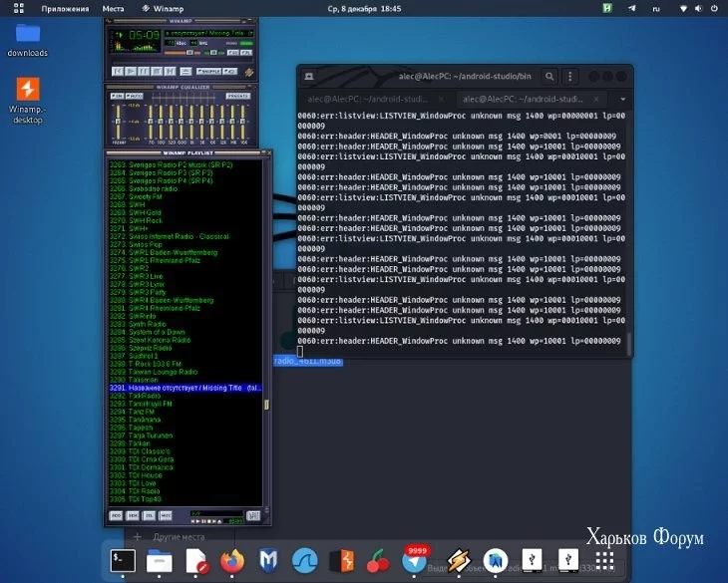Screen dimensions: 728x583
Task: Open playlist ADD menu button
Action: pos(116,516)
